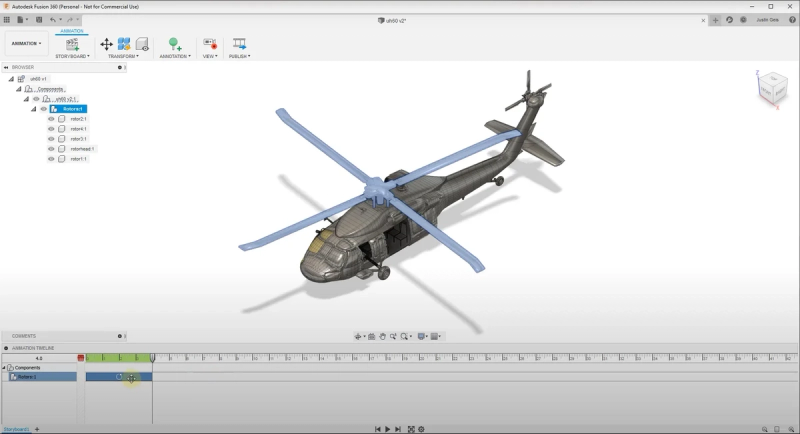Image resolution: width=800 pixels, height=434 pixels.
Task: Click the Show/Hide component icon
Action: click(142, 44)
